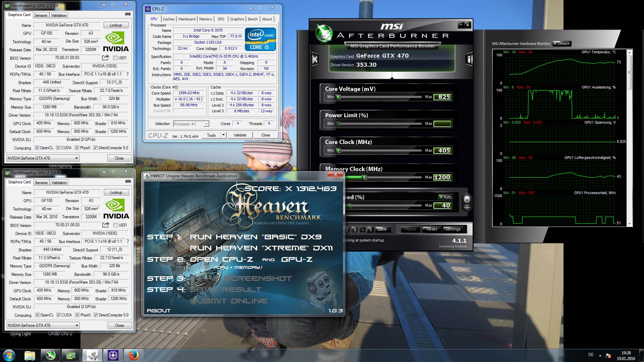This screenshot has height=362, width=644.
Task: Expand the Tools dropdown arrow in CPU-Z
Action: pyautogui.click(x=223, y=135)
